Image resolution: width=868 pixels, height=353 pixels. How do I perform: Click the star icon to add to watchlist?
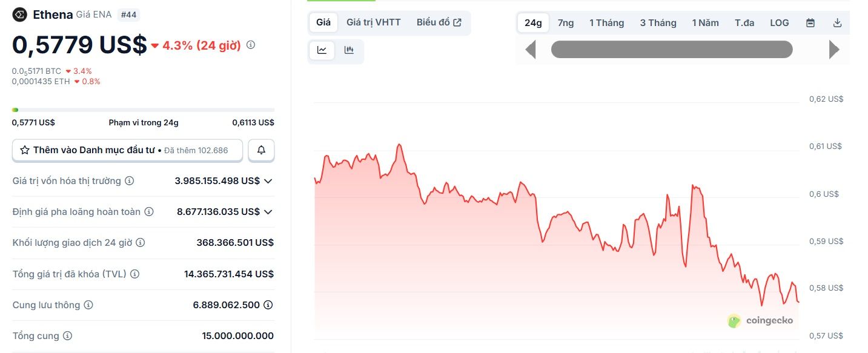pos(24,150)
